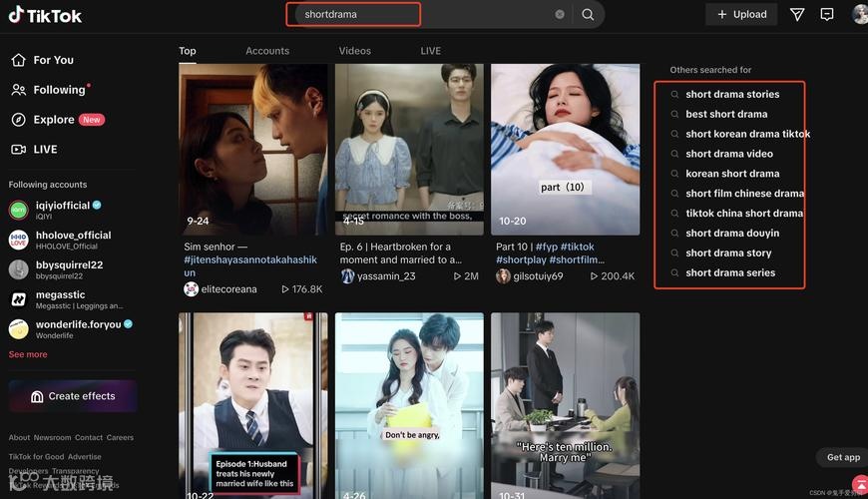The width and height of the screenshot is (868, 499).
Task: Switch to the Accounts tab
Action: tap(267, 51)
